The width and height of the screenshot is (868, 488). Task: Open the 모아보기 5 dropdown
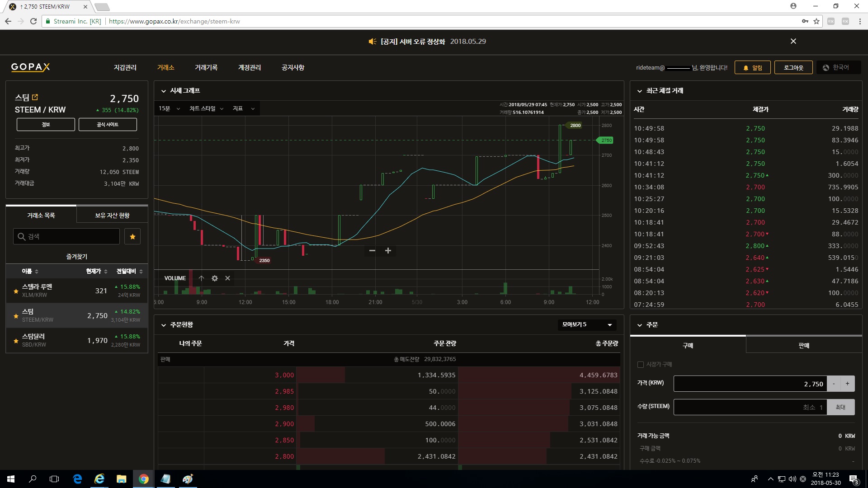pos(586,324)
